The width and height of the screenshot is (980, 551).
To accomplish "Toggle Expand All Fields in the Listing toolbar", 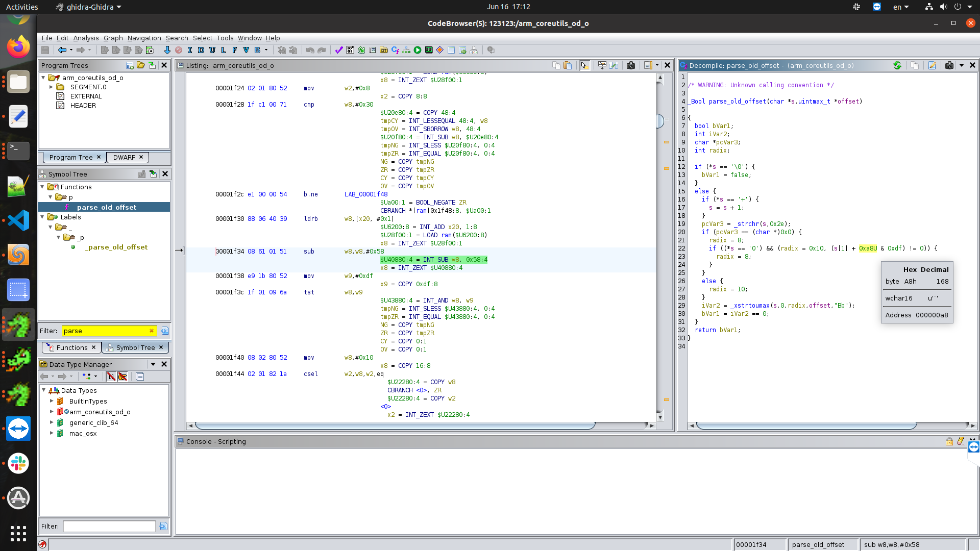I will click(602, 65).
